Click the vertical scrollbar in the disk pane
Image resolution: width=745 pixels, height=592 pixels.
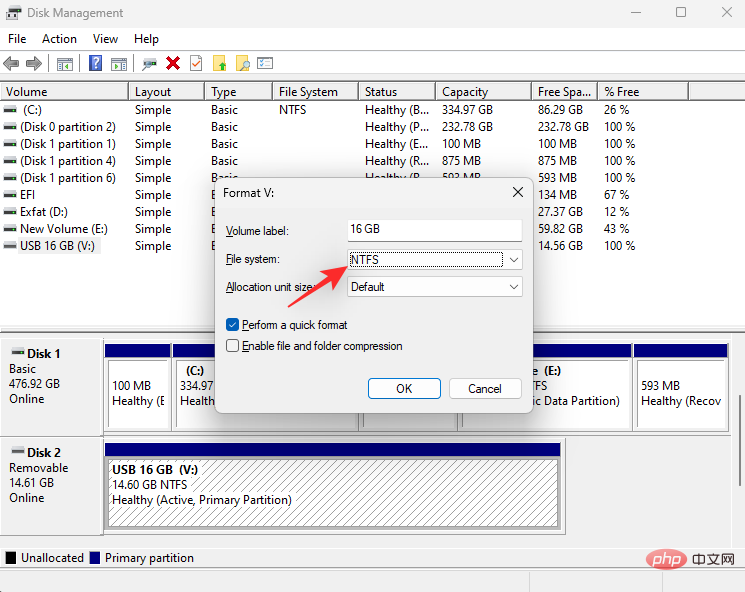pyautogui.click(x=740, y=440)
